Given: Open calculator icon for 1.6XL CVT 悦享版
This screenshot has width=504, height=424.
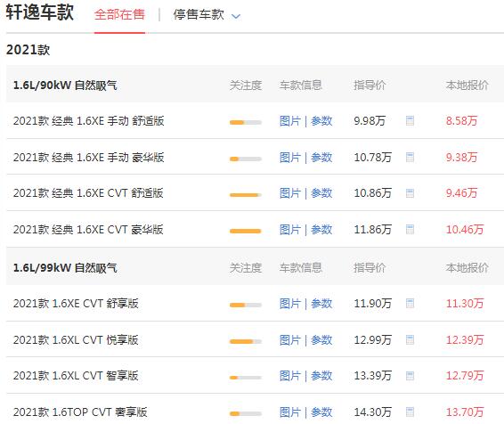Looking at the screenshot, I should coord(410,339).
